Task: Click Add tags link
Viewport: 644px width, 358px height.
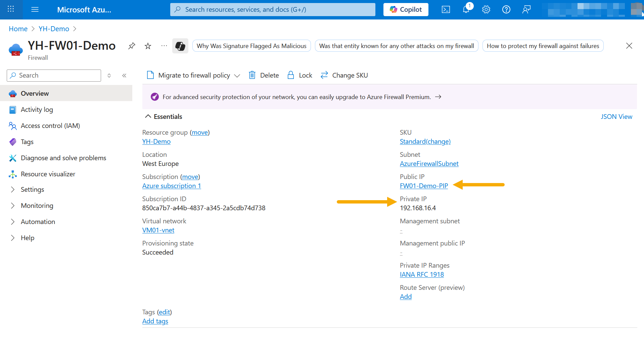Action: tap(155, 321)
